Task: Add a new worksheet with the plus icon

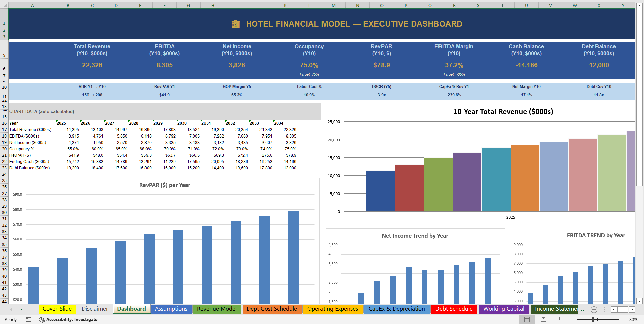Action: point(594,310)
